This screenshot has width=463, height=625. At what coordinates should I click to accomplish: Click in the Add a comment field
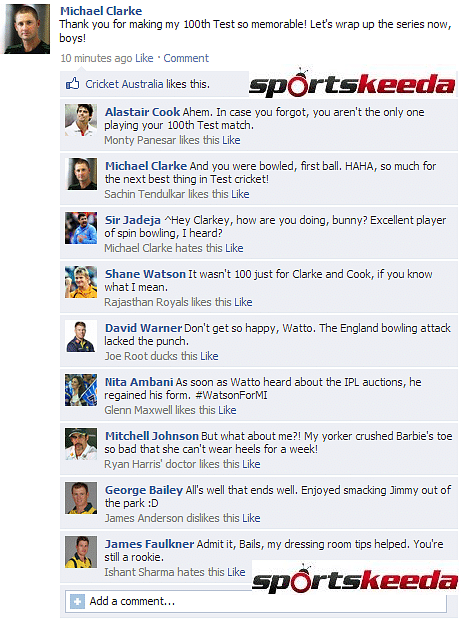pyautogui.click(x=256, y=601)
